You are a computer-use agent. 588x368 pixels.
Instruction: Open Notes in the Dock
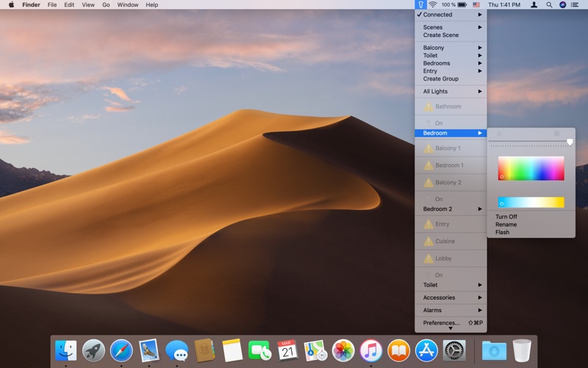[232, 350]
